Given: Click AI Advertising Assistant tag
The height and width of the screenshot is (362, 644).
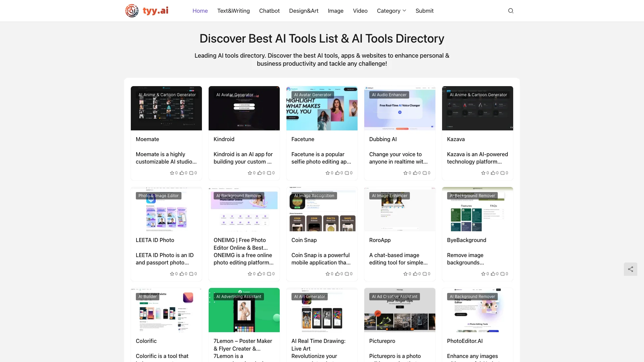Looking at the screenshot, I should point(239,297).
